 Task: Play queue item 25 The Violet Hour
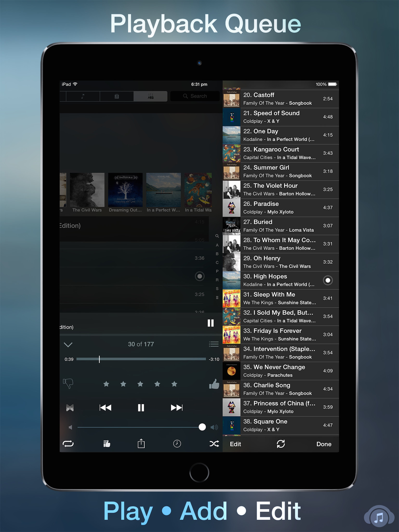pos(281,190)
